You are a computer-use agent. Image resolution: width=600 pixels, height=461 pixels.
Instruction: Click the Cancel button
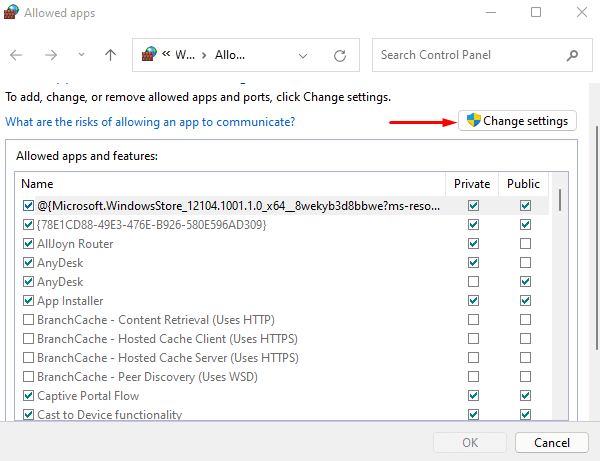[552, 443]
